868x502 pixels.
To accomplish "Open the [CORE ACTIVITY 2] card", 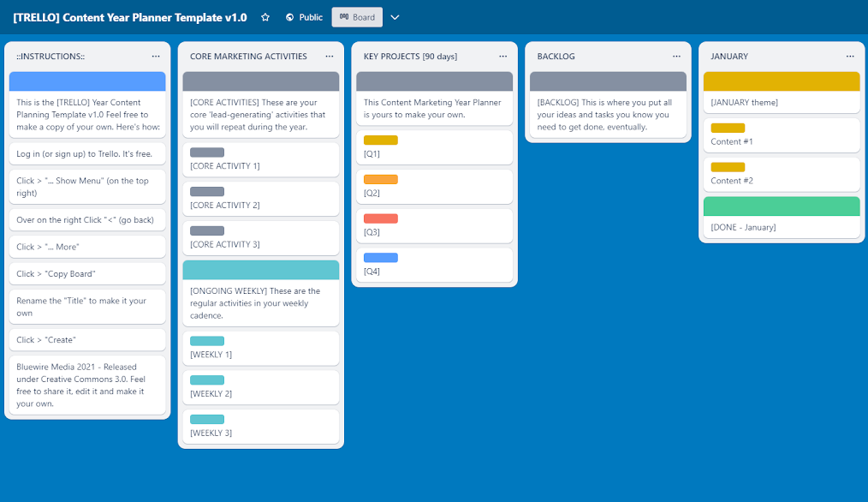I will (260, 199).
